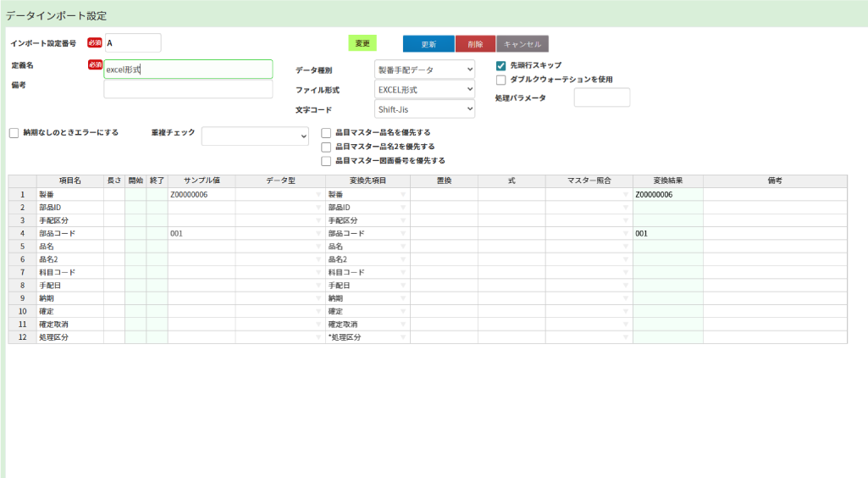Open the 重複チェック dropdown
Screen dimensions: 868x478
point(255,136)
